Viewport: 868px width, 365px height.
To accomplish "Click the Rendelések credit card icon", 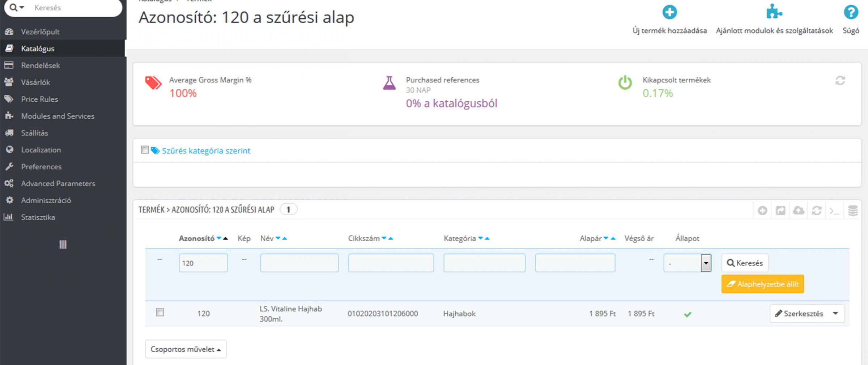I will (x=9, y=65).
